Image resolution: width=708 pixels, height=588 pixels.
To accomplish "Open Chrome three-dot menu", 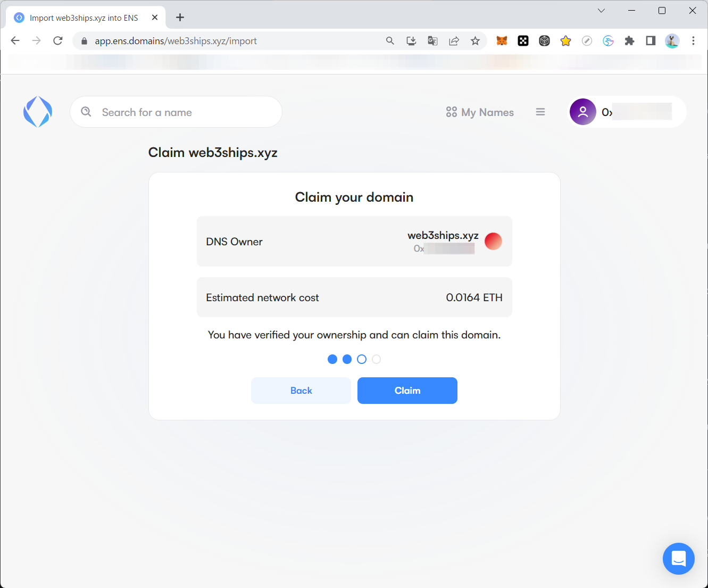I will (693, 41).
